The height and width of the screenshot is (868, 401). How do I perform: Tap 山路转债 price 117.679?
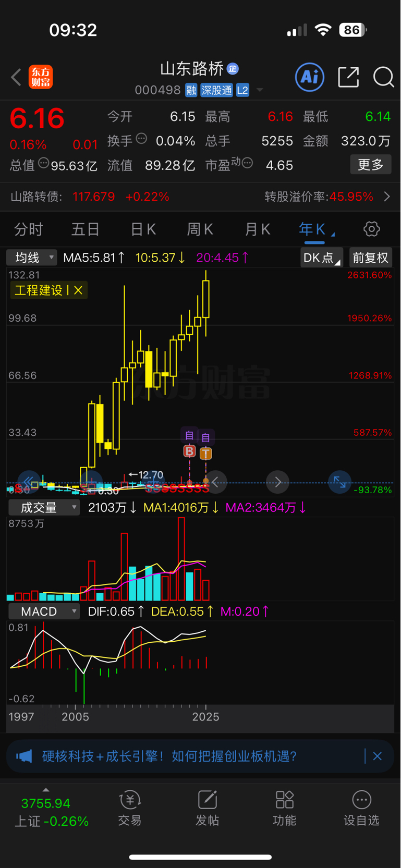pyautogui.click(x=93, y=197)
